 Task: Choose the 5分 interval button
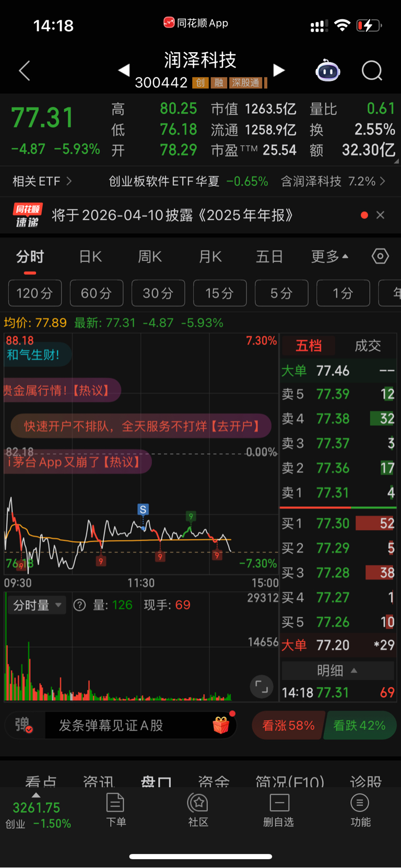click(281, 293)
